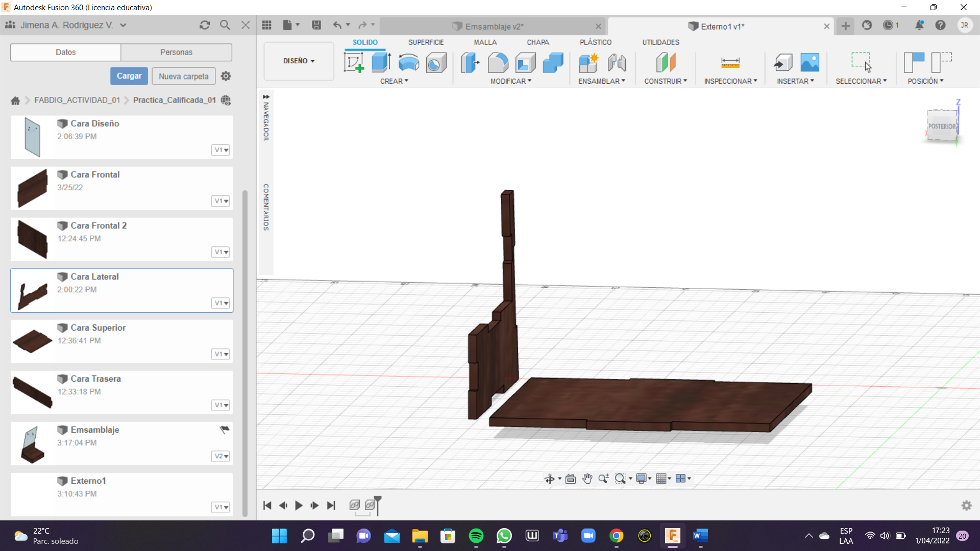Viewport: 980px width, 551px height.
Task: Open Spotify from the taskbar
Action: (476, 536)
